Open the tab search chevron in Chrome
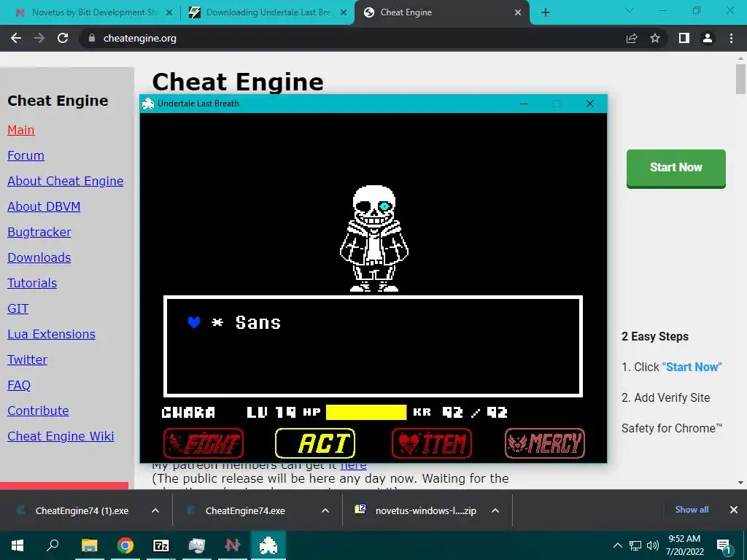747x560 pixels. pos(630,10)
